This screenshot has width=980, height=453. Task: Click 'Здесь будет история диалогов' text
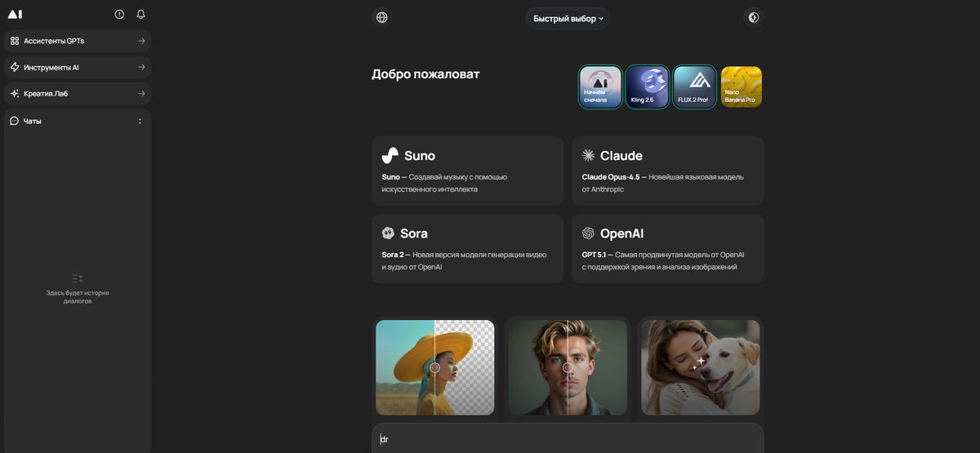78,296
